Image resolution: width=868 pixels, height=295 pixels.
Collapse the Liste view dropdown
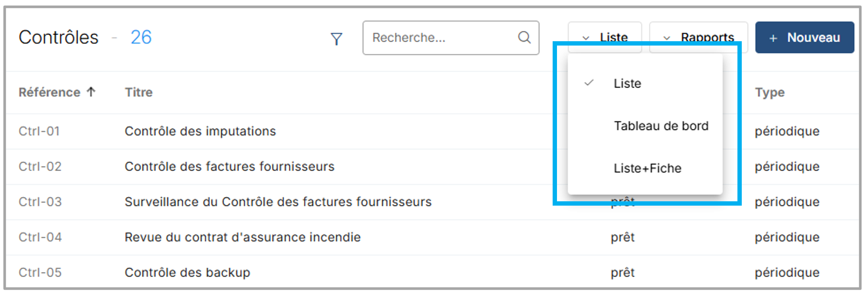[x=605, y=37]
